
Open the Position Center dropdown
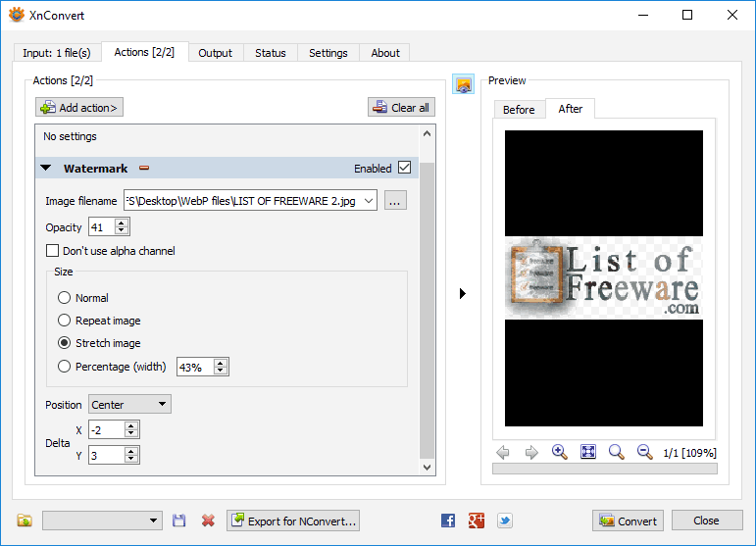pyautogui.click(x=129, y=404)
